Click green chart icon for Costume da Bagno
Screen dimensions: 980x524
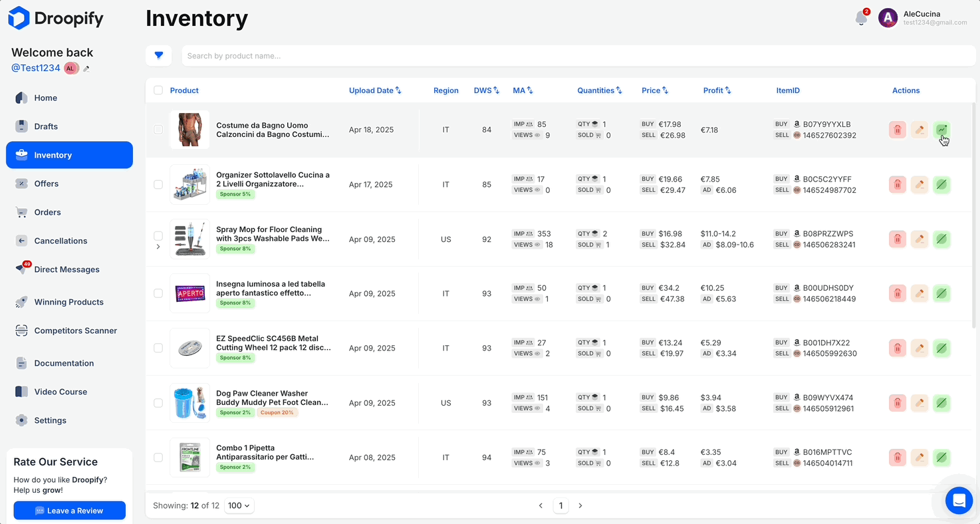point(941,130)
